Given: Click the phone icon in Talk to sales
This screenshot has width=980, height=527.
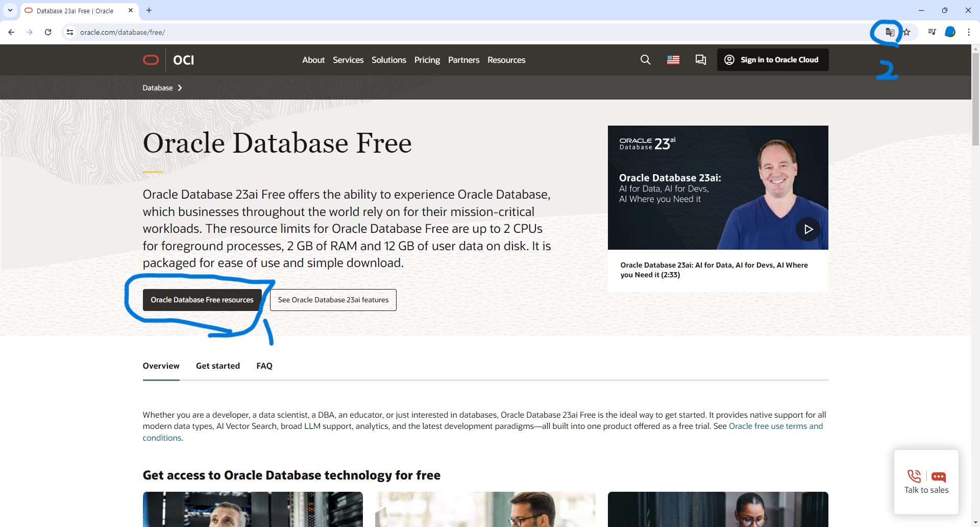Looking at the screenshot, I should click(x=914, y=476).
